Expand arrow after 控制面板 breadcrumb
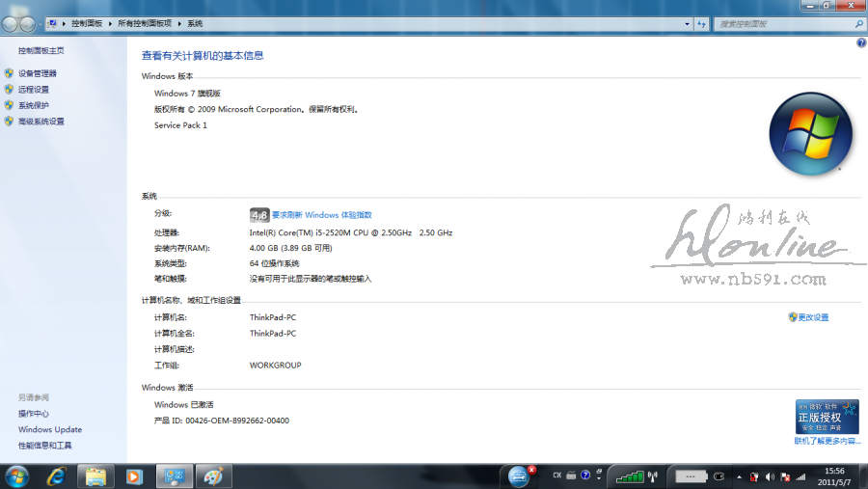The height and width of the screenshot is (489, 868). (110, 24)
